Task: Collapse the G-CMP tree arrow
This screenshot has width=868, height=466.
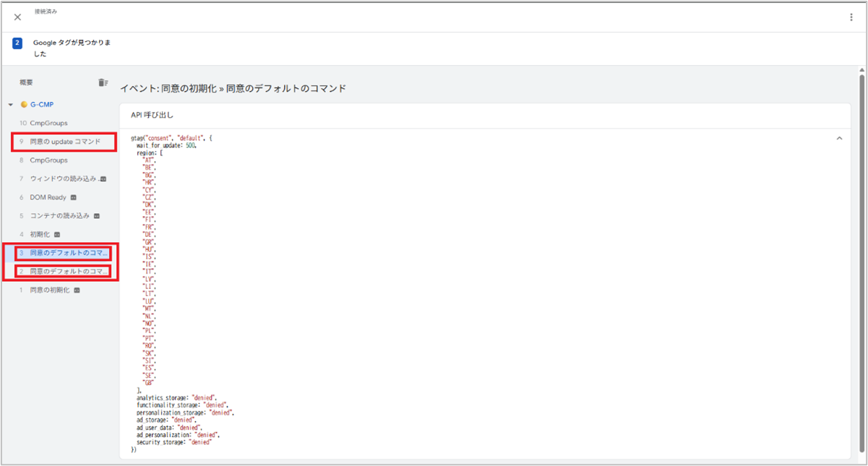Action: (x=11, y=105)
